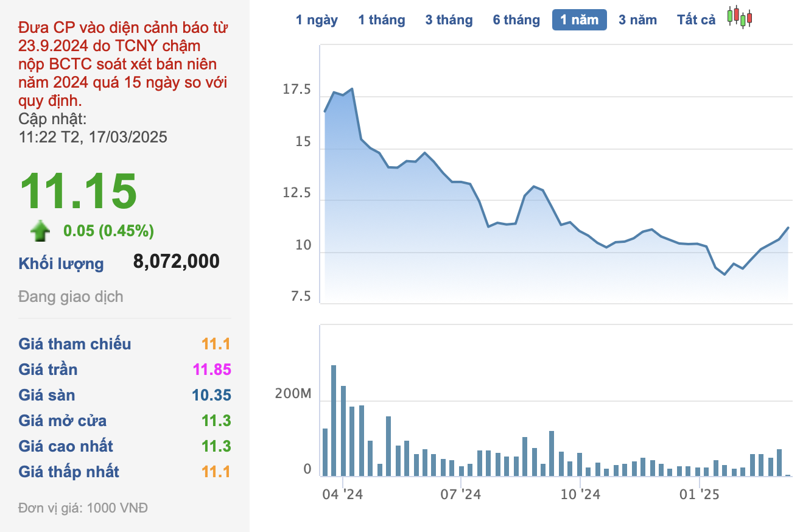Screen dimensions: 800x532
Task: Select the '3 tháng' time range tab
Action: click(449, 20)
